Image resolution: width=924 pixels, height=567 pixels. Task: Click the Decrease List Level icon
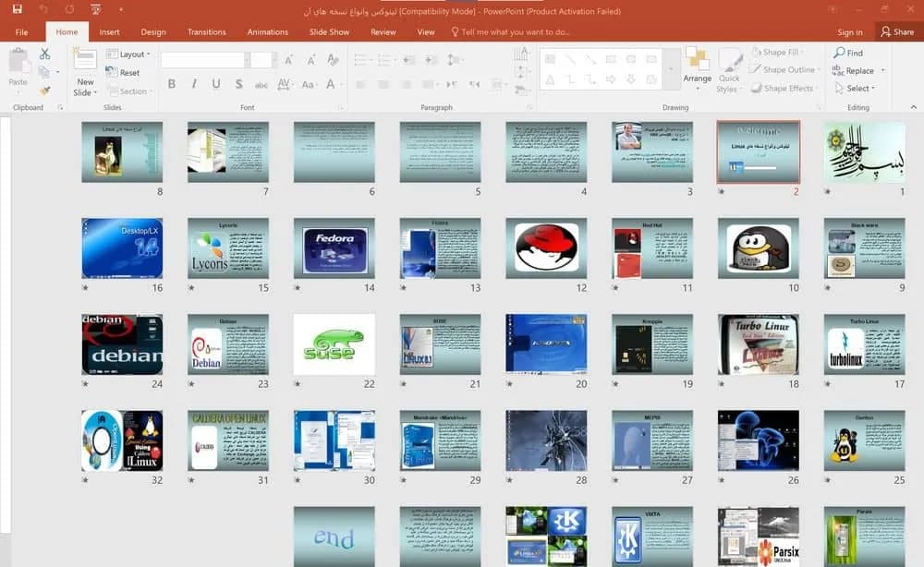408,59
